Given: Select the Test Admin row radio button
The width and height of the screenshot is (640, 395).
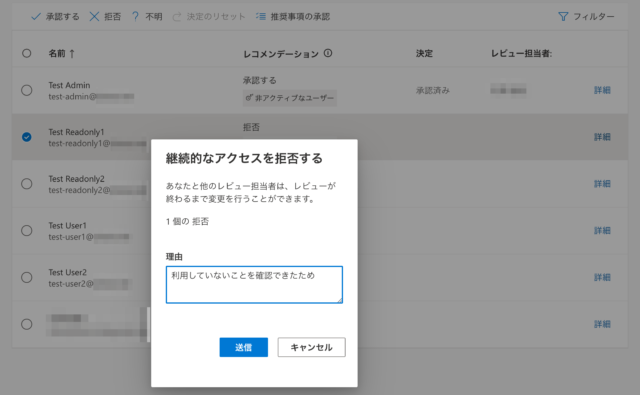Looking at the screenshot, I should (27, 90).
